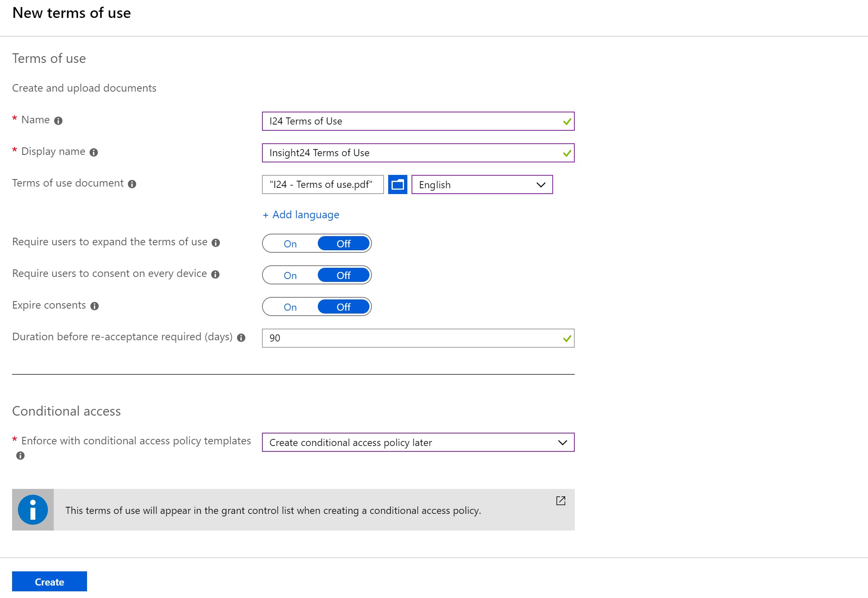Open the English language dropdown

[x=482, y=184]
